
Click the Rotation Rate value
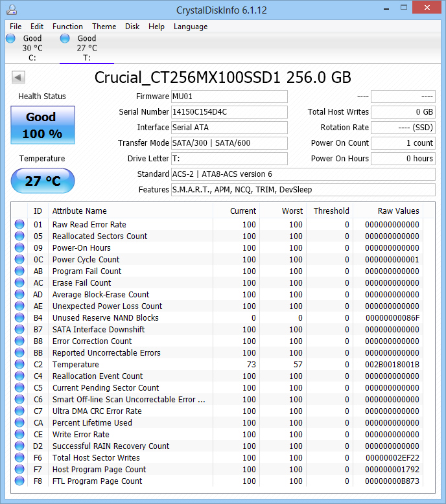pos(403,128)
